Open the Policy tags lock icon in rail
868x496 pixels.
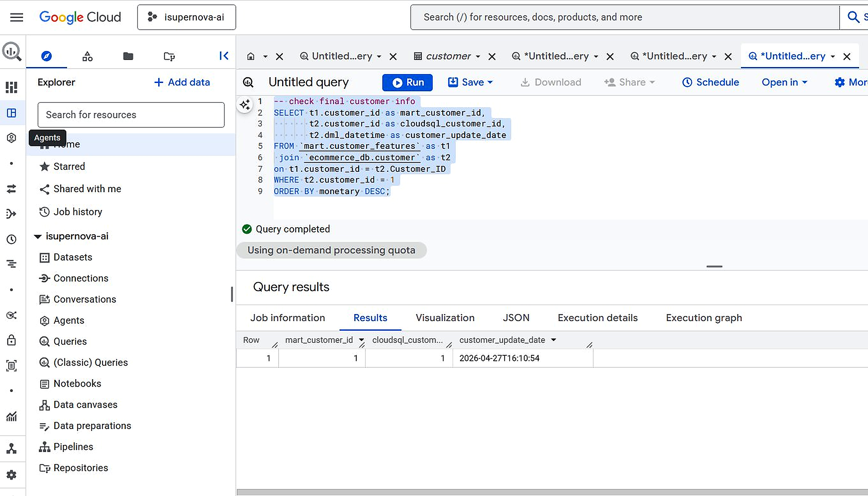coord(11,340)
